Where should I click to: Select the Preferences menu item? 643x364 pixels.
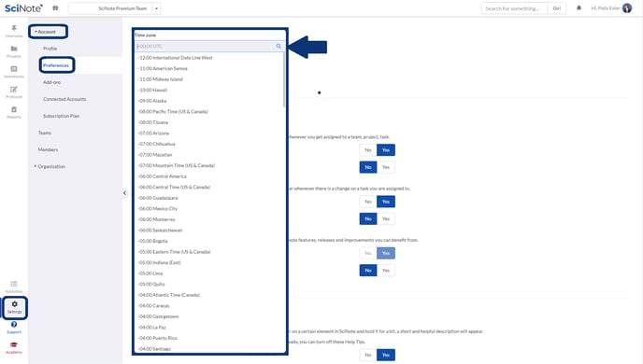tap(56, 65)
